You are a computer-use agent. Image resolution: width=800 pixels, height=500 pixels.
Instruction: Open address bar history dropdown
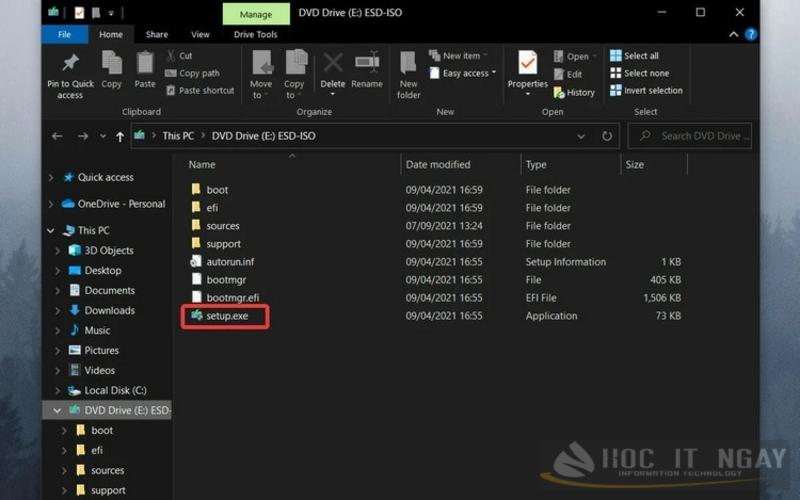pos(581,136)
